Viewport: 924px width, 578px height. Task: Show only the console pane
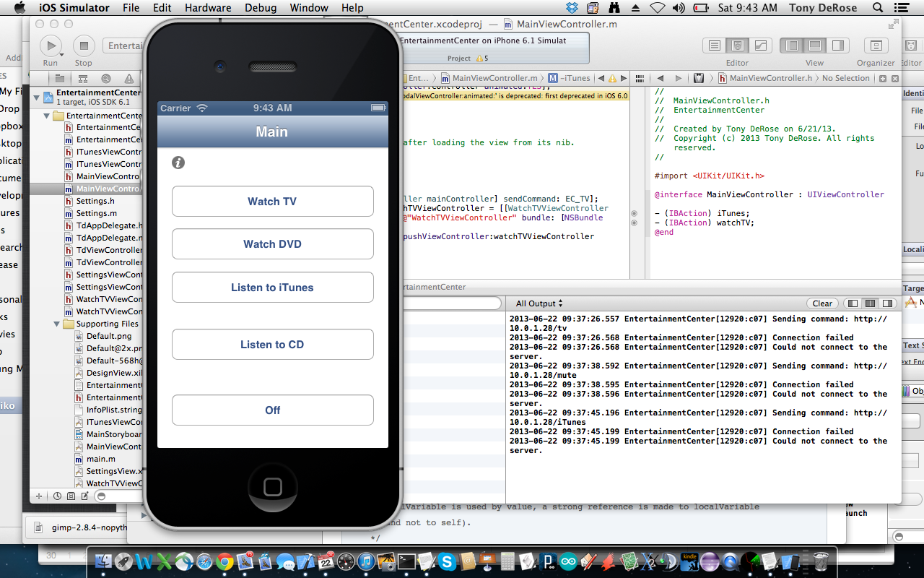pos(887,303)
